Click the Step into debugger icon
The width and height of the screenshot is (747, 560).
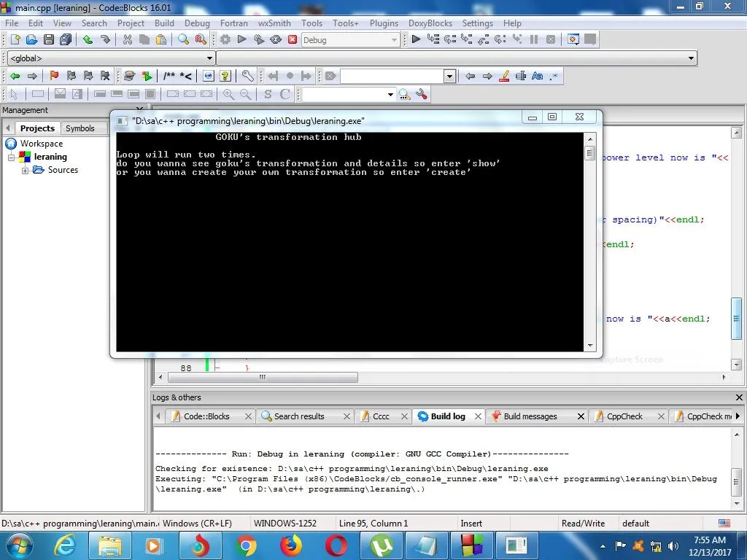click(466, 39)
